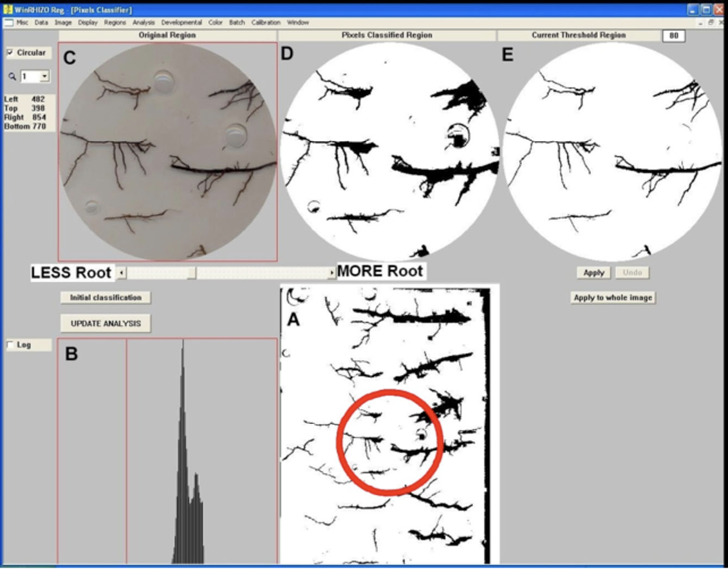This screenshot has width=728, height=574.
Task: Click the threshold value field showing 80
Action: pos(673,36)
